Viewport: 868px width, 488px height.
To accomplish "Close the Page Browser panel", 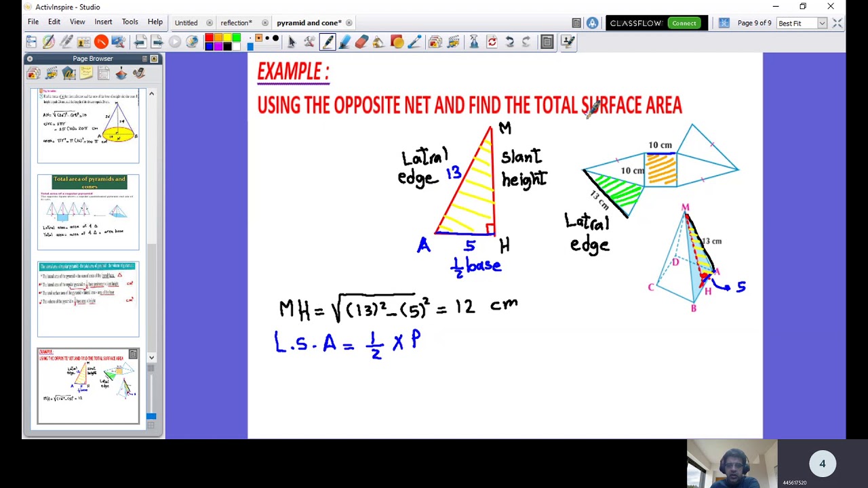I will coord(30,59).
